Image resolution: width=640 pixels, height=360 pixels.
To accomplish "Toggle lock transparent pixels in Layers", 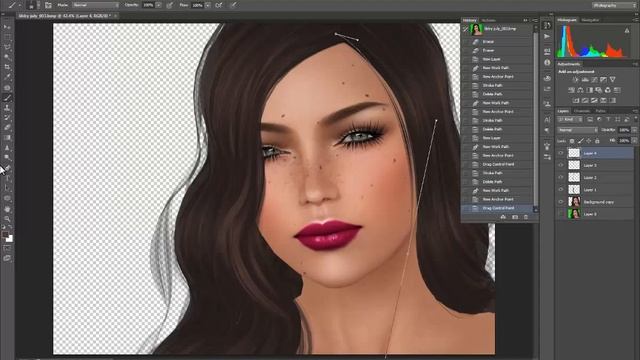I will pyautogui.click(x=572, y=141).
